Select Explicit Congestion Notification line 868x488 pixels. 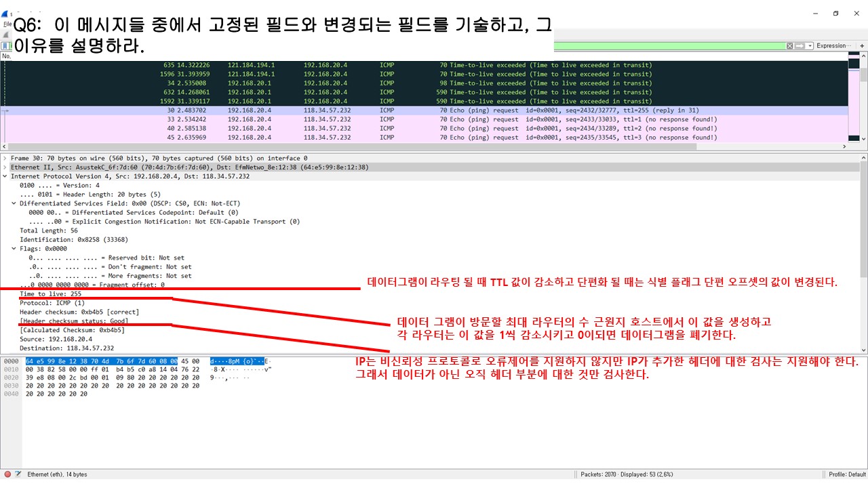164,221
